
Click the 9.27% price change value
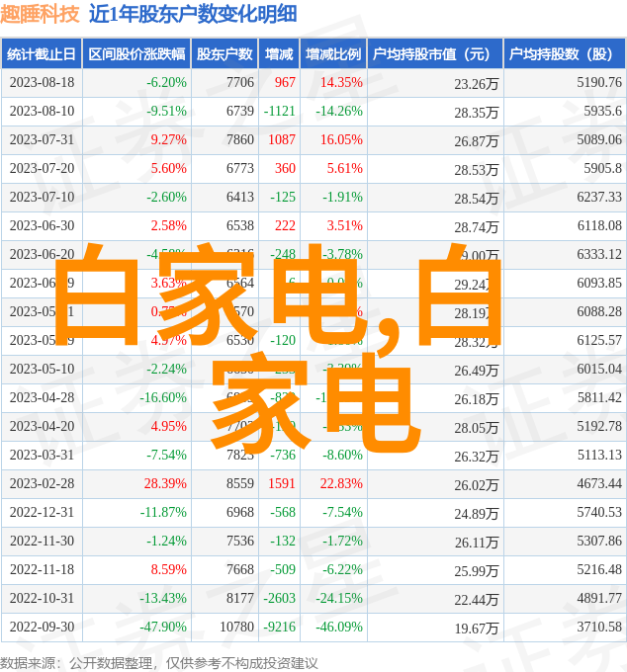coord(168,139)
